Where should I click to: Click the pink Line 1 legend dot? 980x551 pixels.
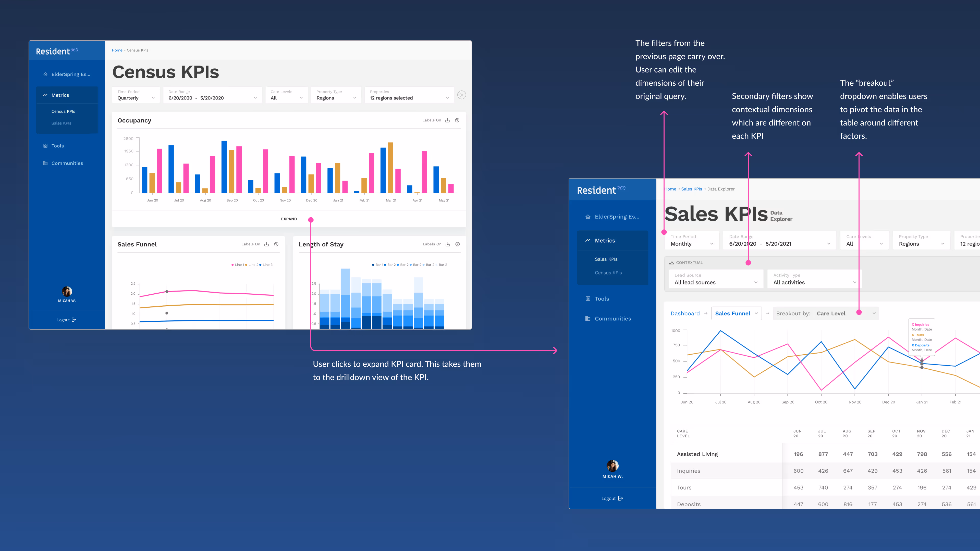pyautogui.click(x=232, y=265)
